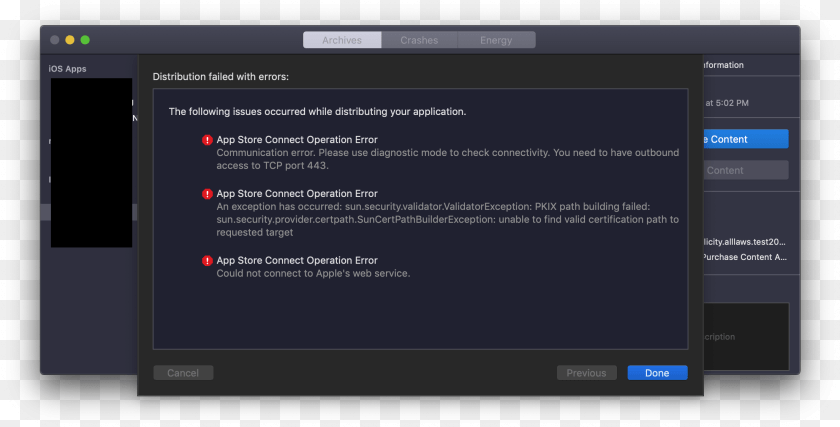Click the green zoom window button
This screenshot has height=427, width=840.
pyautogui.click(x=85, y=40)
